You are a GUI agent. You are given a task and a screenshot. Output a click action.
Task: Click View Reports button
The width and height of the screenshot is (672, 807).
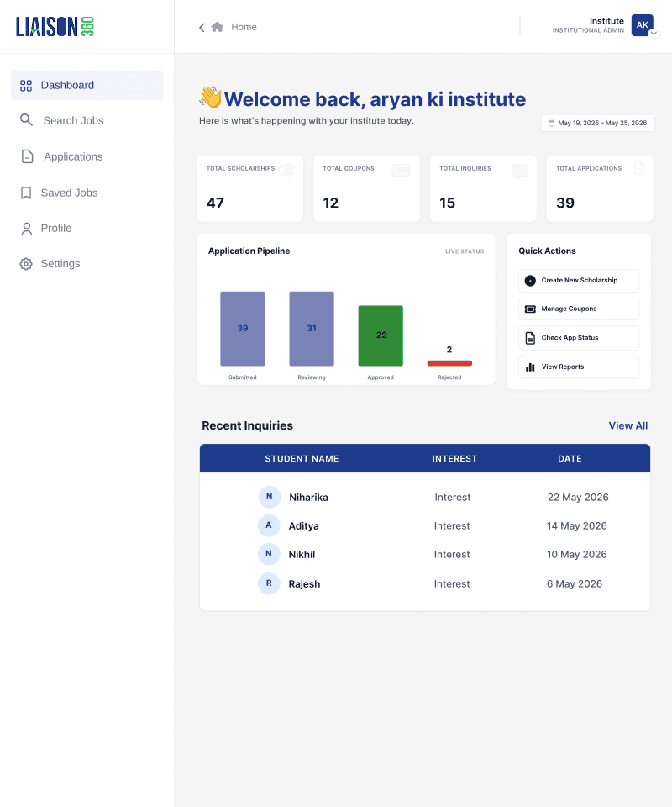(579, 367)
